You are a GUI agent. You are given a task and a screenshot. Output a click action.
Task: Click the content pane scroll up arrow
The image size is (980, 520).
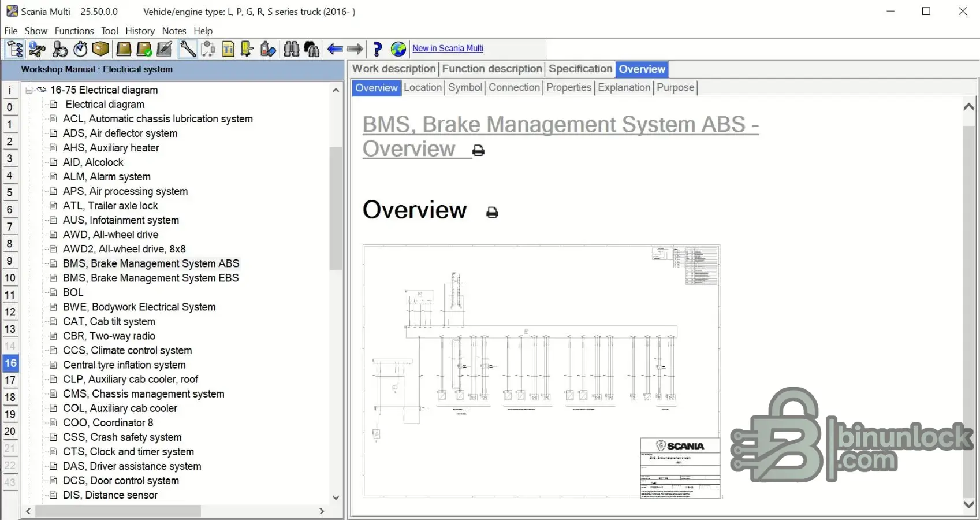point(969,107)
